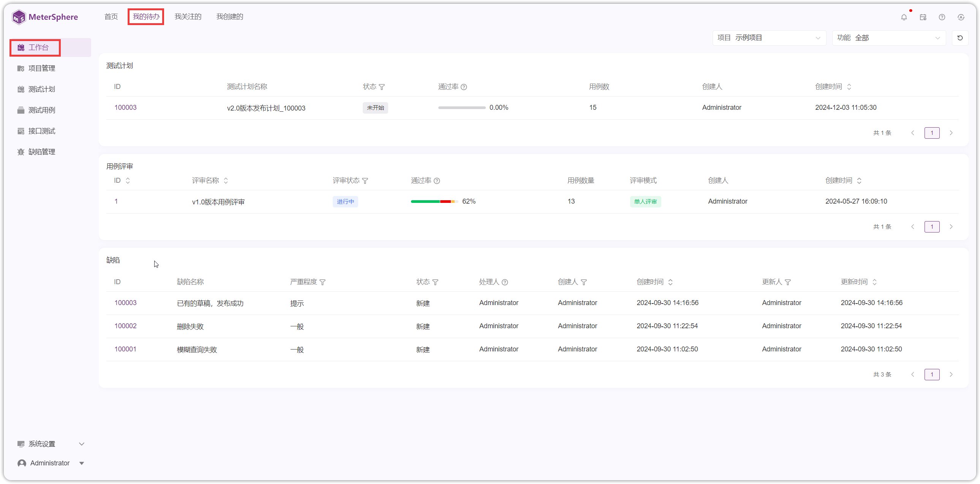The height and width of the screenshot is (484, 980).
Task: Open the function filter dropdown
Action: coord(889,38)
